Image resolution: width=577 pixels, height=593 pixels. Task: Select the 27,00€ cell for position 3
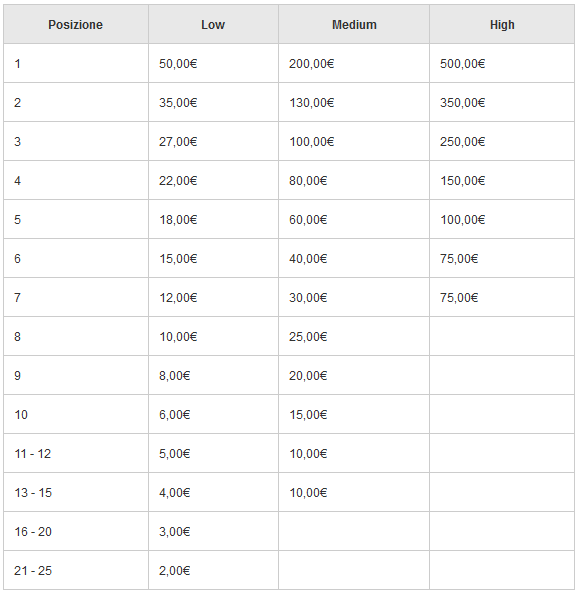coord(213,141)
